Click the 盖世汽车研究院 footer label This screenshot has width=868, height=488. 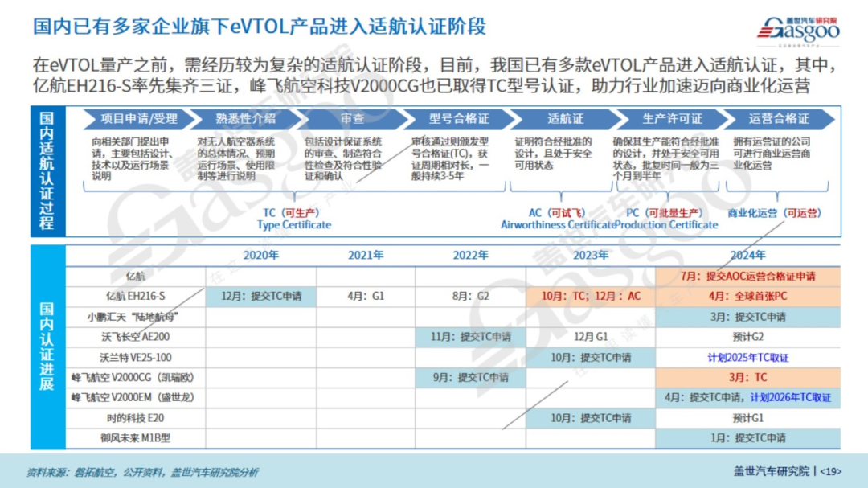coord(771,471)
